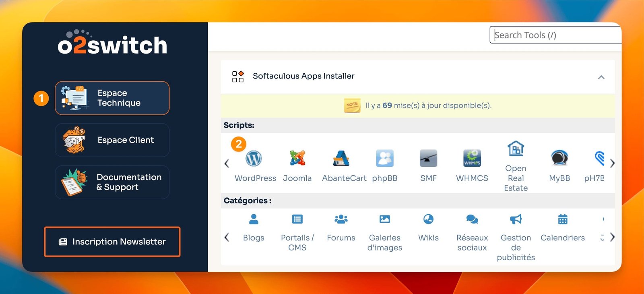Viewport: 644px width, 294px height.
Task: Click the o2switch logo
Action: pyautogui.click(x=112, y=42)
